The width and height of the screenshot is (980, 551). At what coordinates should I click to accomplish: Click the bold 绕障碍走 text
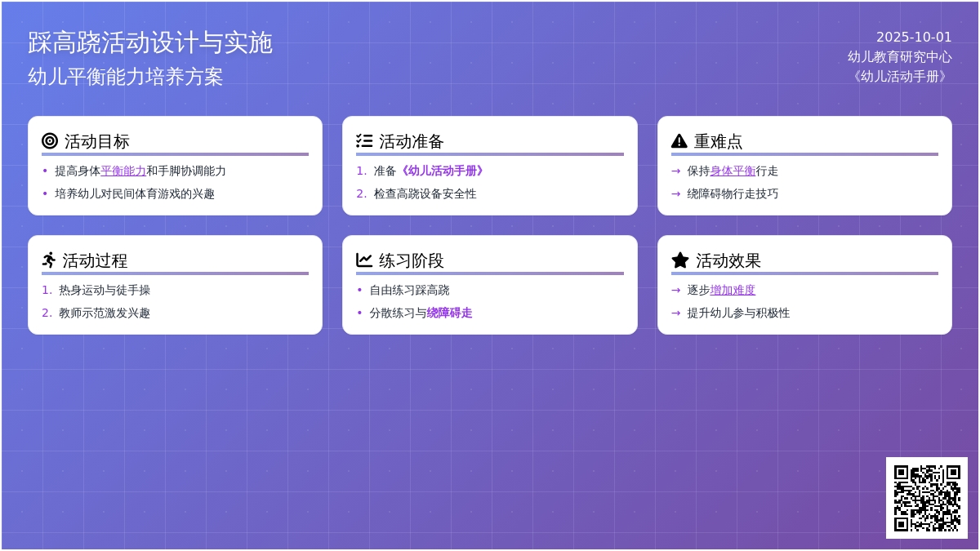(x=449, y=313)
